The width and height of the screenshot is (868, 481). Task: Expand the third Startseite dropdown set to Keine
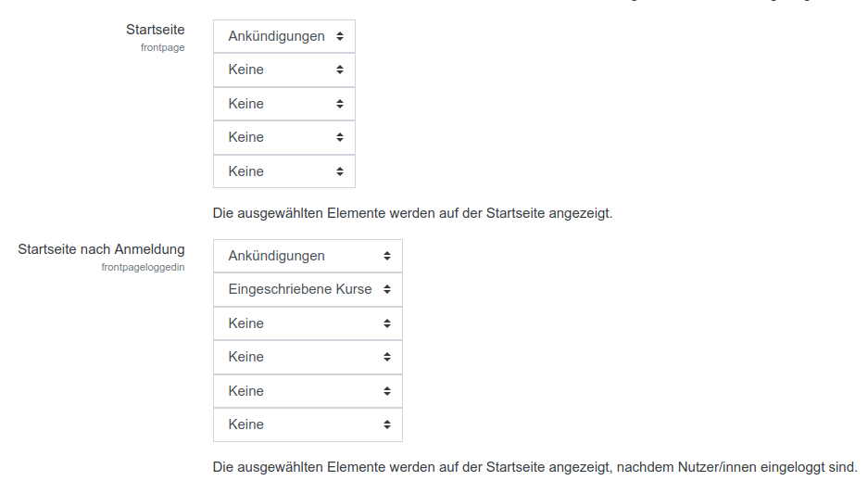point(283,104)
